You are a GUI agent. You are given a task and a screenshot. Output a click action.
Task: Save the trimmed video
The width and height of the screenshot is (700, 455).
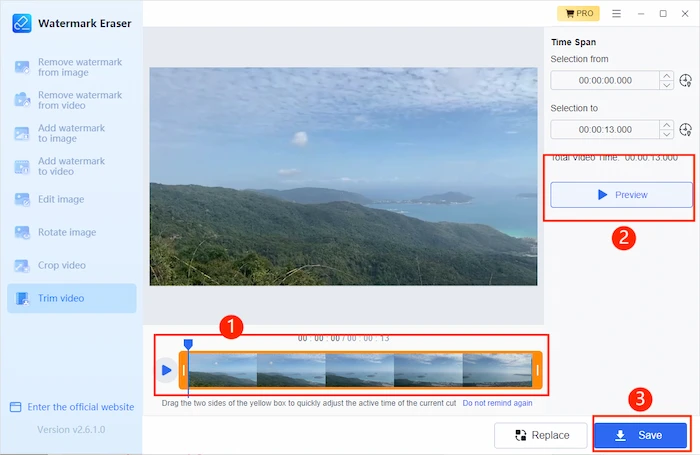point(640,435)
